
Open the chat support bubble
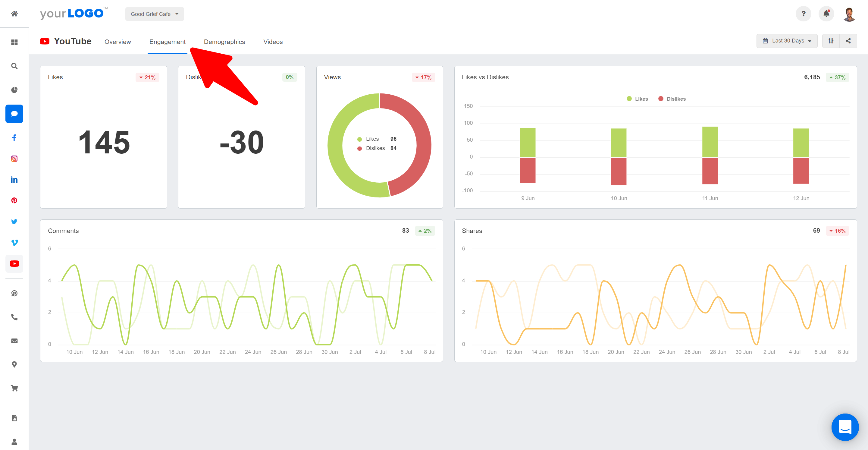point(845,427)
